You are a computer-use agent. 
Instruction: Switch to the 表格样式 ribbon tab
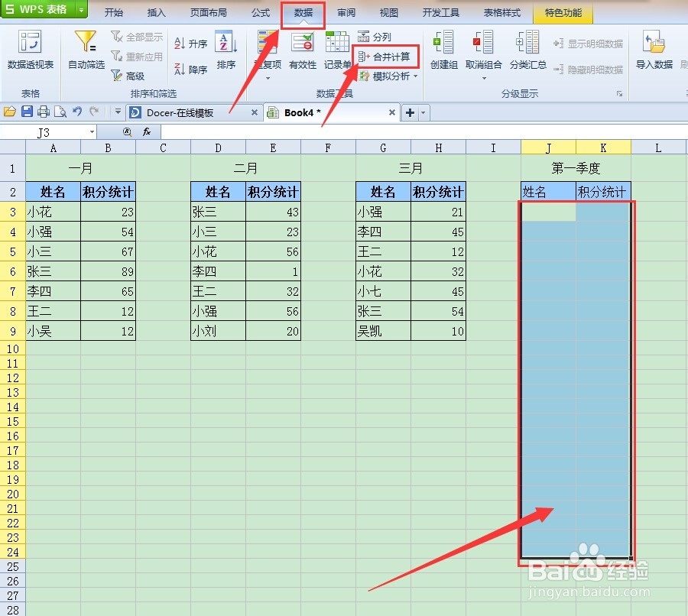pyautogui.click(x=502, y=13)
